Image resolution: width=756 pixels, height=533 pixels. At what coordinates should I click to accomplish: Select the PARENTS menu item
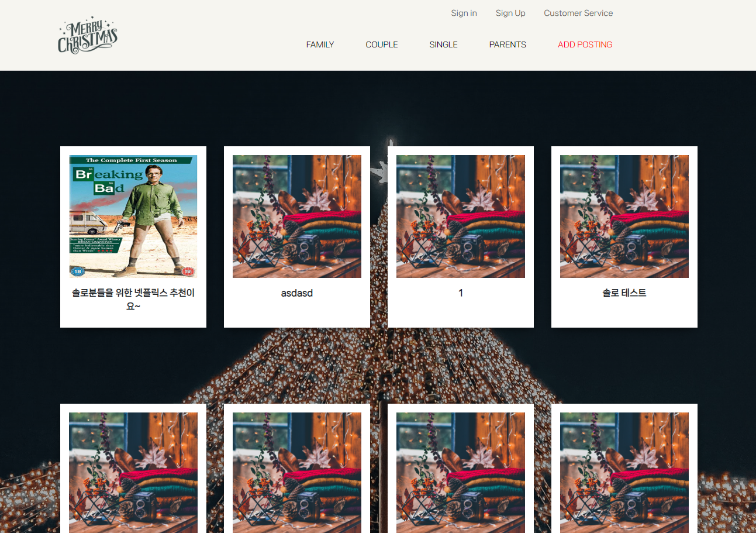point(508,44)
